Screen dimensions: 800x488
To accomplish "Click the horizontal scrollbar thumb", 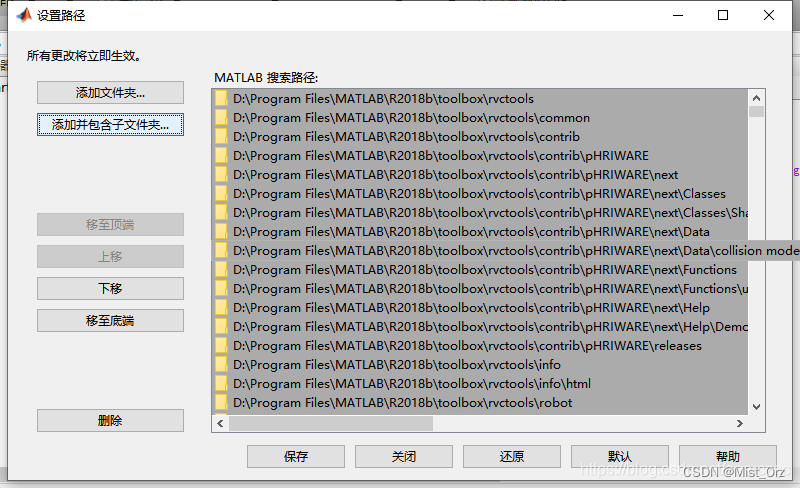I will (x=331, y=423).
